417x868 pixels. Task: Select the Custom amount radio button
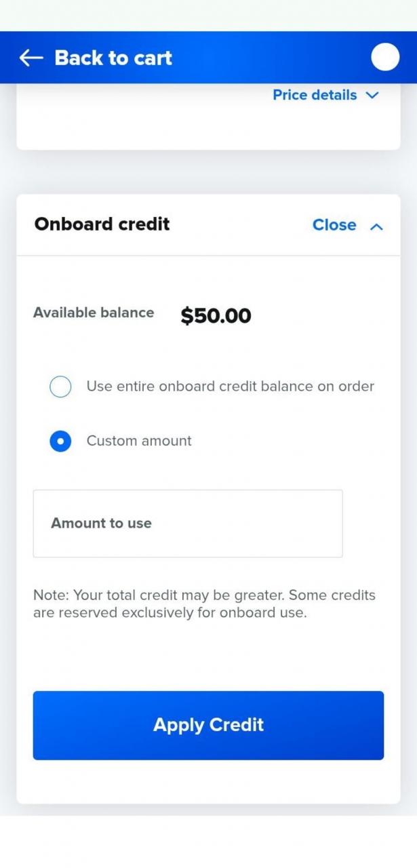click(x=60, y=441)
